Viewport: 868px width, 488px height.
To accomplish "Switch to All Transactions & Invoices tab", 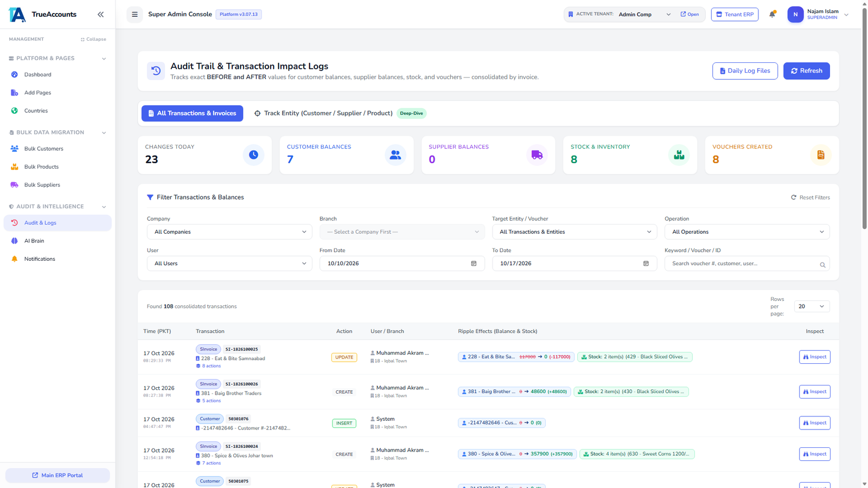I will coord(192,113).
